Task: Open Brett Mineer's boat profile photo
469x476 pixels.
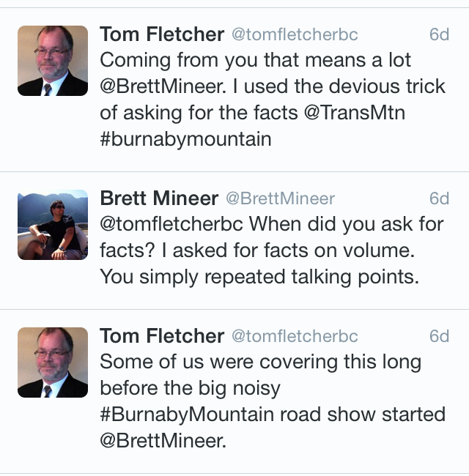Action: tap(53, 225)
